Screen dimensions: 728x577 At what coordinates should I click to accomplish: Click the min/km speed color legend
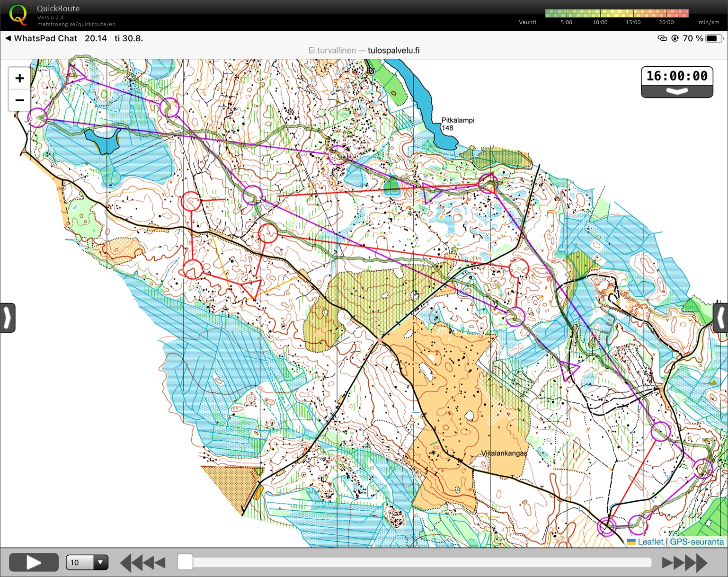point(616,13)
